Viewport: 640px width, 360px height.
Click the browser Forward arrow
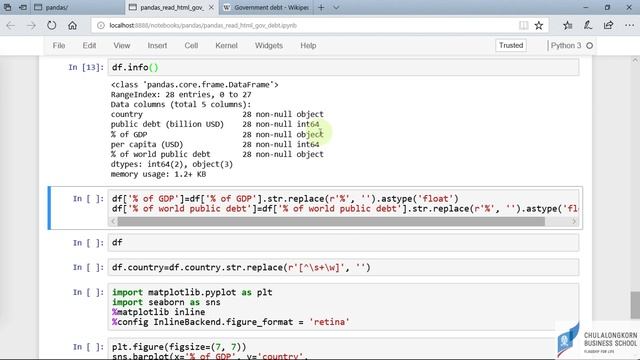(x=31, y=25)
